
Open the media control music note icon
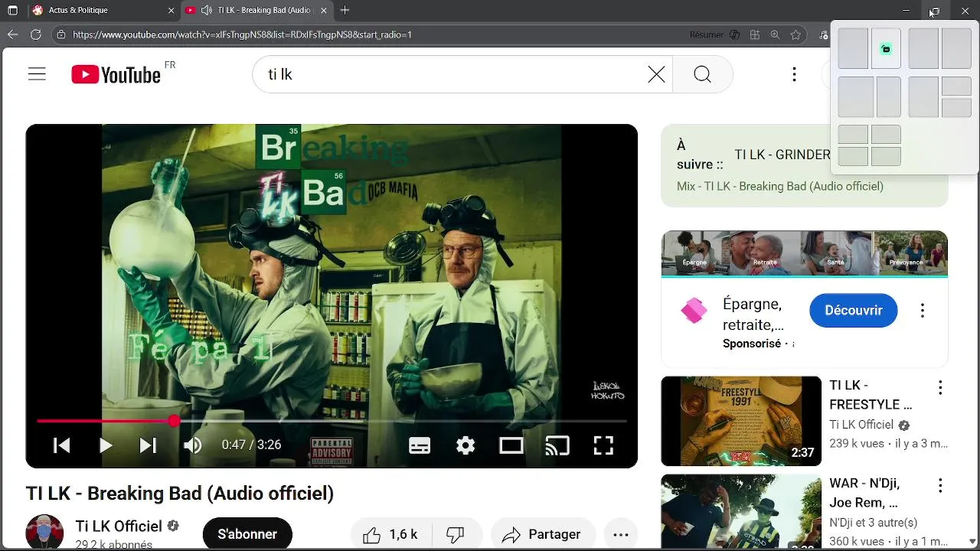pos(823,34)
